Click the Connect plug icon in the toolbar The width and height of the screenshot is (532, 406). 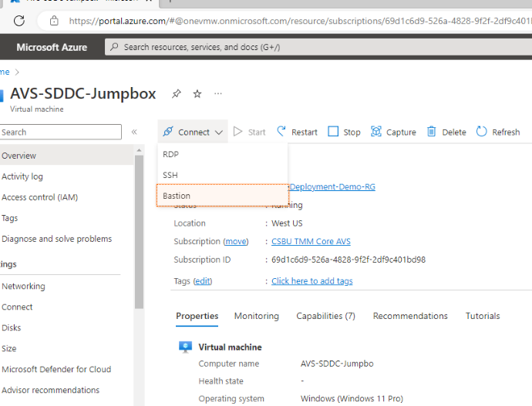pyautogui.click(x=168, y=131)
